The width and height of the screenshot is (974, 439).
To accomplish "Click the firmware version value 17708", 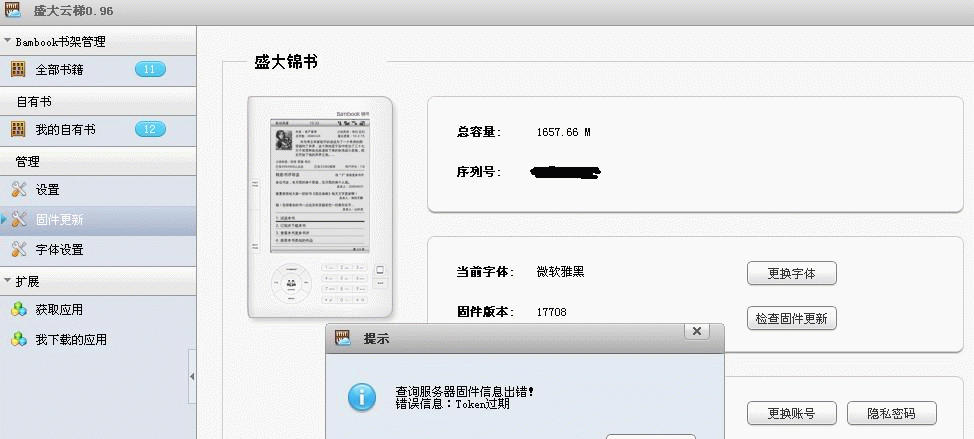I will coord(552,312).
